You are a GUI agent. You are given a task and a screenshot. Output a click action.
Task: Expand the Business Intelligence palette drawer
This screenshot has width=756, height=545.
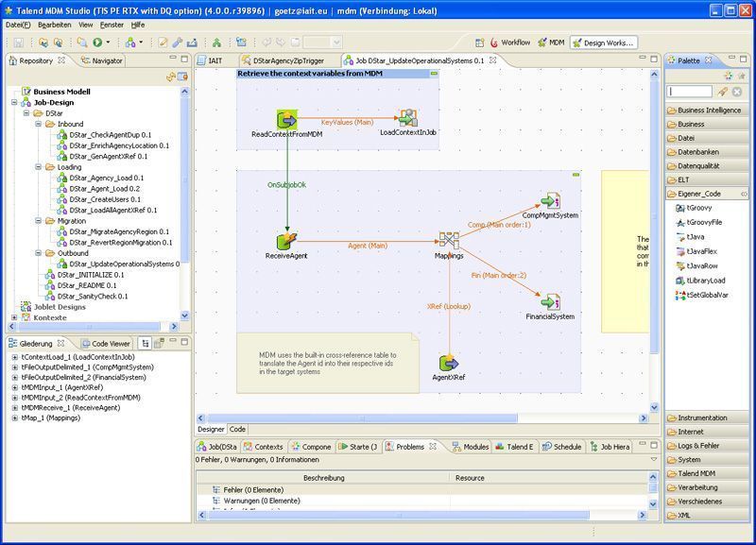pos(707,110)
